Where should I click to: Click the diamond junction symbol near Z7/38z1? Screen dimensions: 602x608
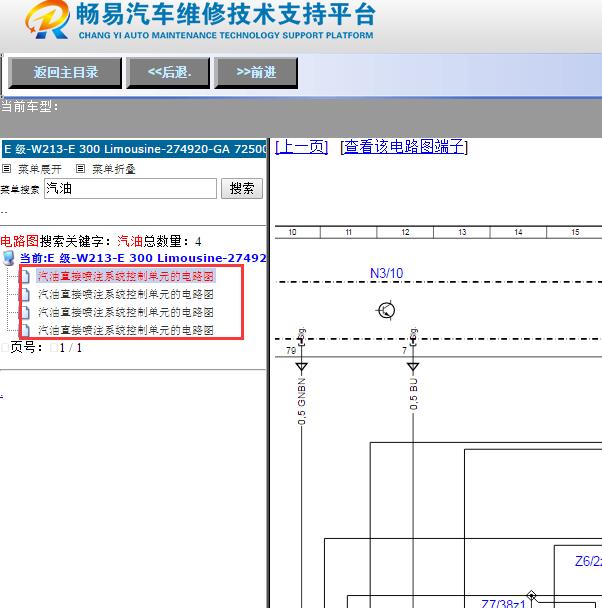click(531, 595)
